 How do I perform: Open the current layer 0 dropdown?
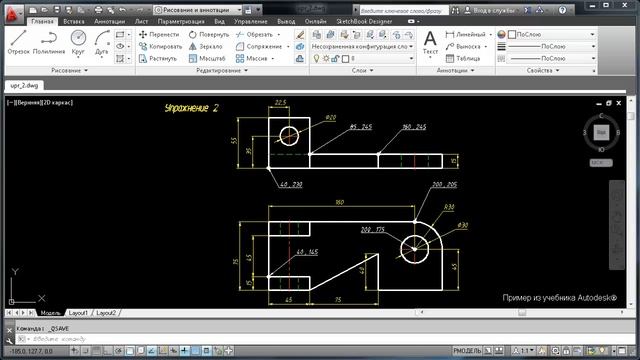(362, 59)
